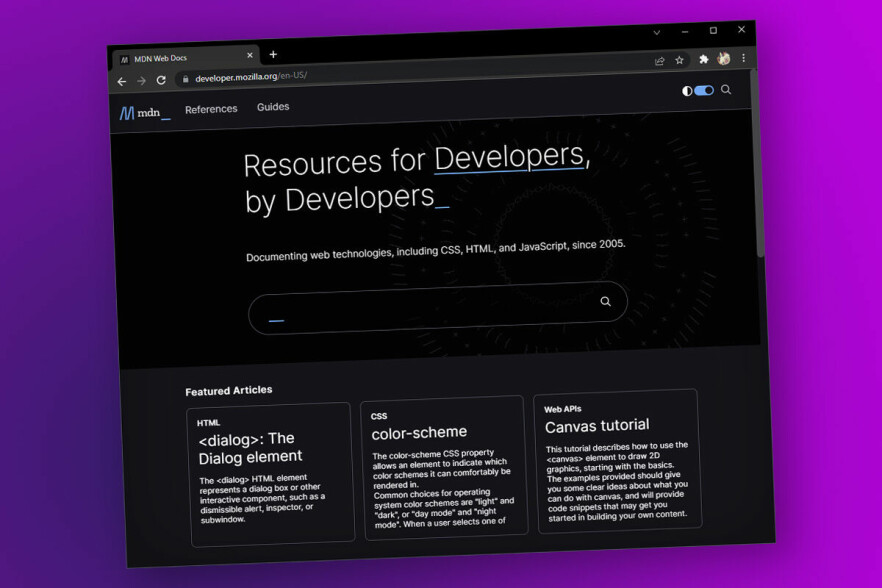The height and width of the screenshot is (588, 882).
Task: Reload the MDN page
Action: pyautogui.click(x=161, y=80)
